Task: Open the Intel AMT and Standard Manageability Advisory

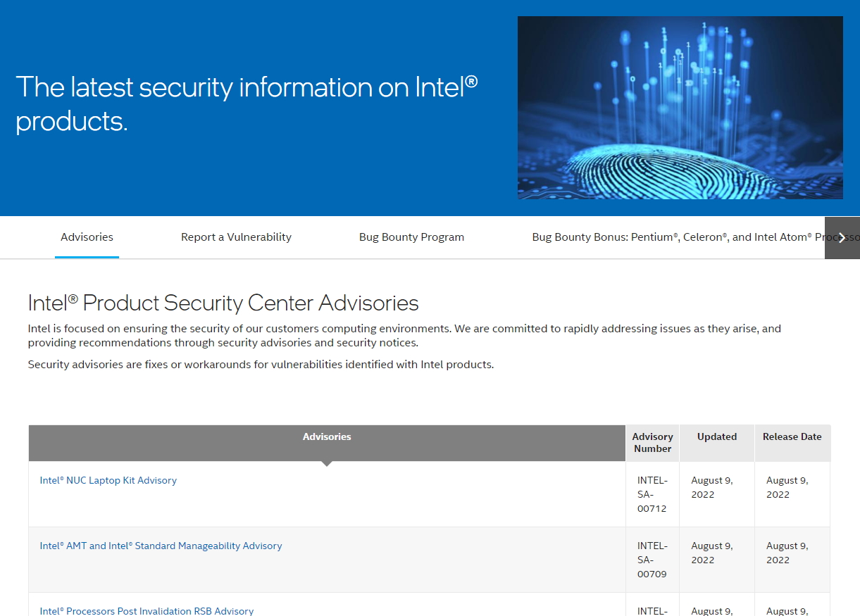Action: point(161,546)
